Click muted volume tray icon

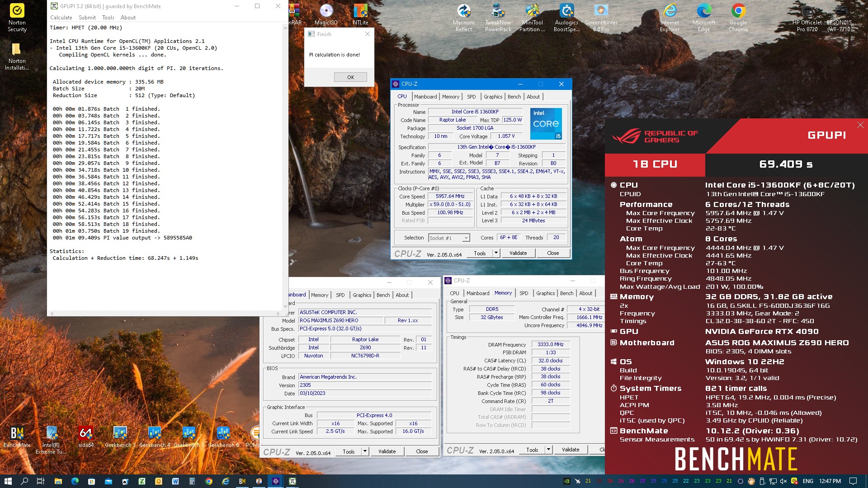click(783, 481)
